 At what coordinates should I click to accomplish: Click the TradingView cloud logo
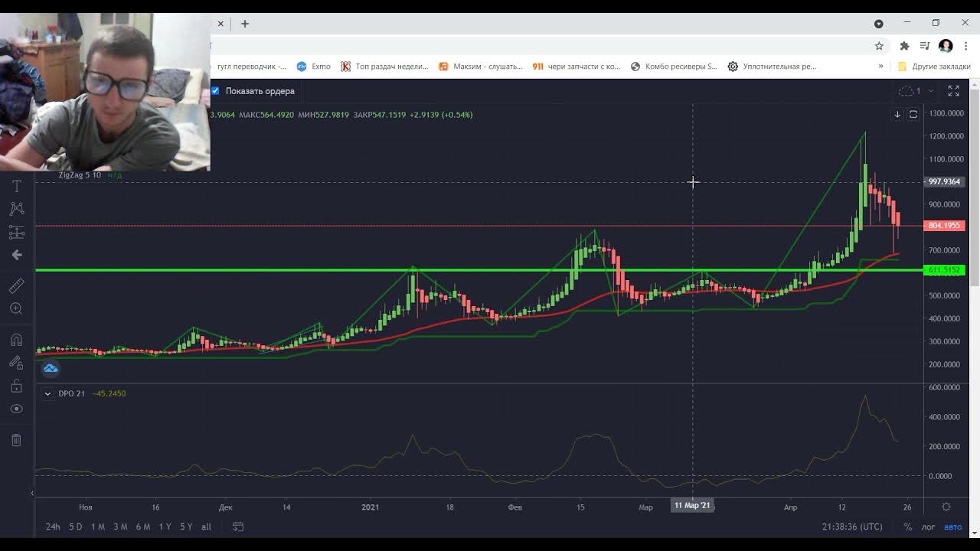click(51, 369)
